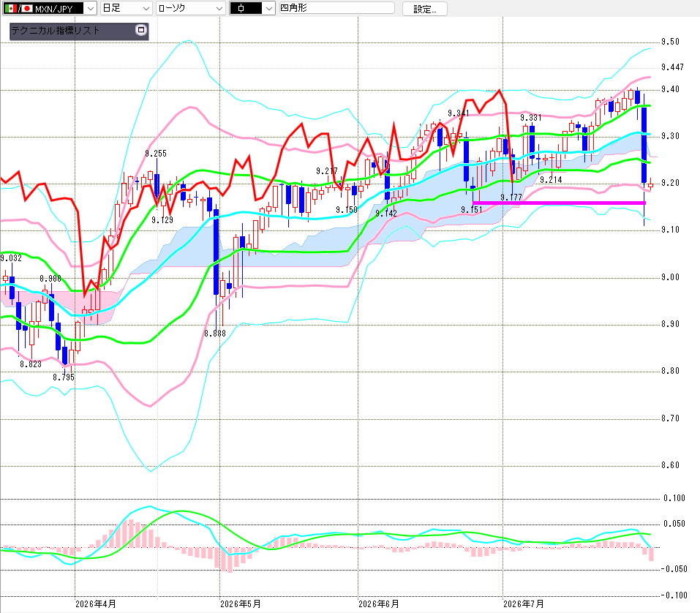Click the 2026年4月 date axis label
The width and height of the screenshot is (700, 613).
tap(96, 604)
